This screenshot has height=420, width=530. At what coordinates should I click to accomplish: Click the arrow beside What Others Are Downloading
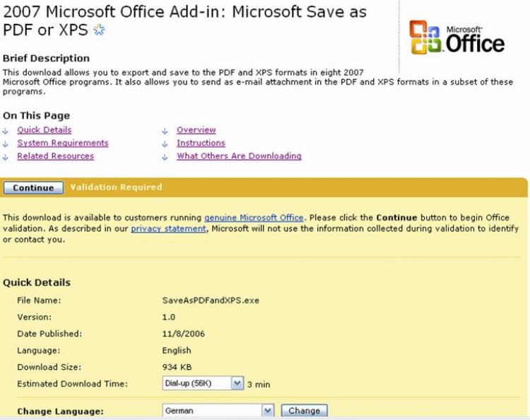pyautogui.click(x=165, y=156)
